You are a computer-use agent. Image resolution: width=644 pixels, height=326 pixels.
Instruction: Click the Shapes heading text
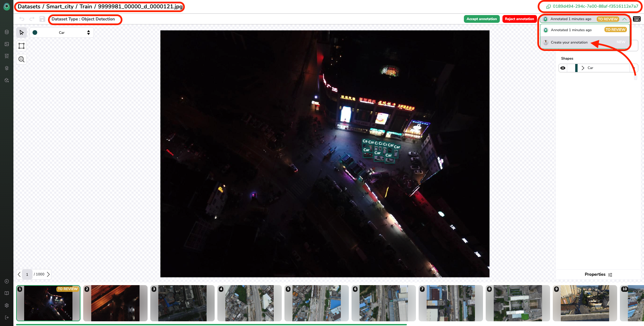pyautogui.click(x=567, y=58)
